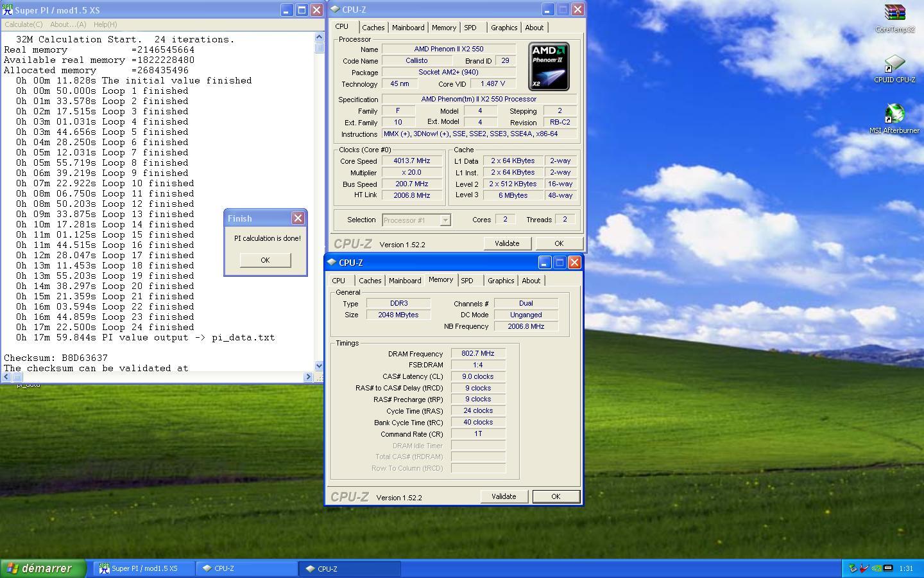Click the scroll left arrow in Super PI
The height and width of the screenshot is (578, 924).
[x=8, y=377]
